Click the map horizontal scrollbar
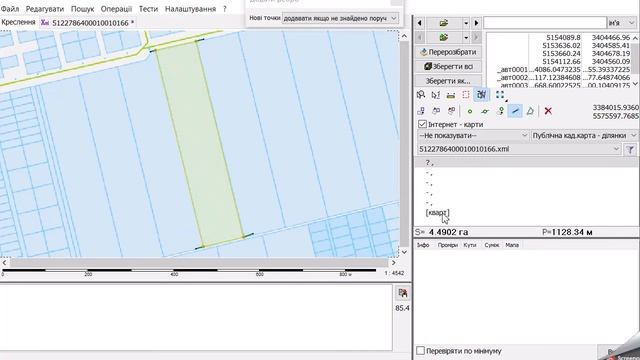Viewport: 640px width, 360px height. click(199, 262)
